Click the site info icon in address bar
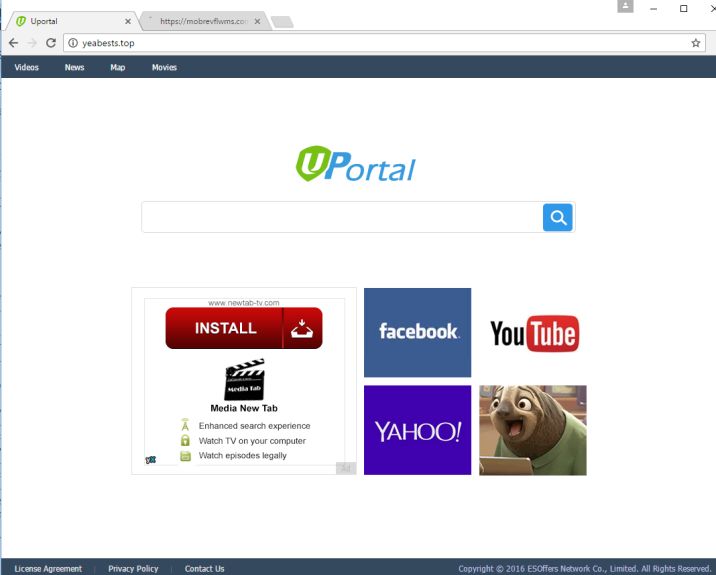Image resolution: width=716 pixels, height=575 pixels. [x=73, y=43]
